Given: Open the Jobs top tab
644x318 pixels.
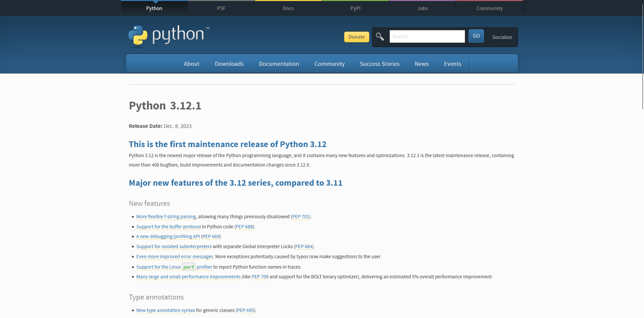Looking at the screenshot, I should (x=423, y=8).
